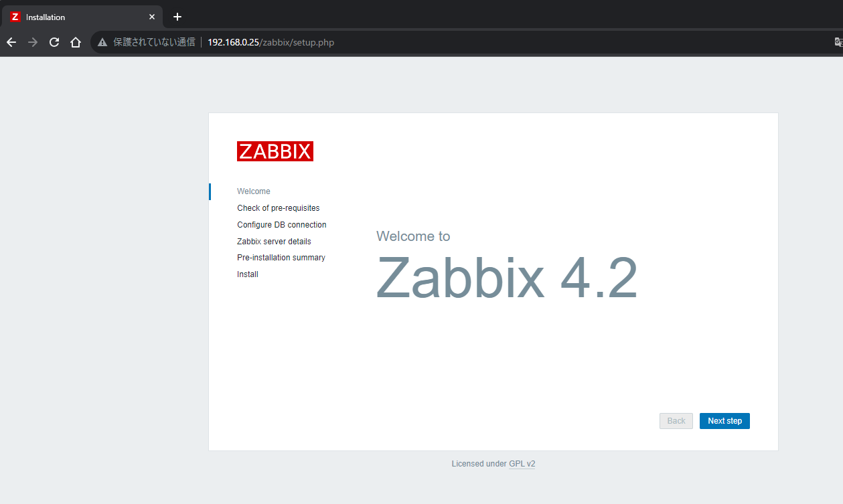Click the browser forward arrow

click(x=32, y=41)
